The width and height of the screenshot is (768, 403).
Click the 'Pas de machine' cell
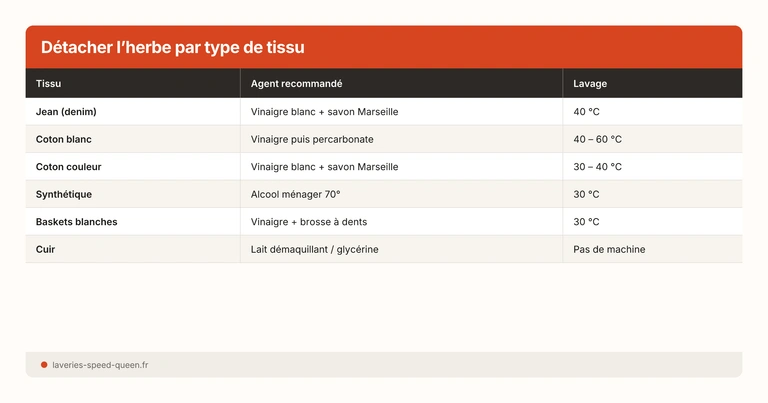click(609, 249)
